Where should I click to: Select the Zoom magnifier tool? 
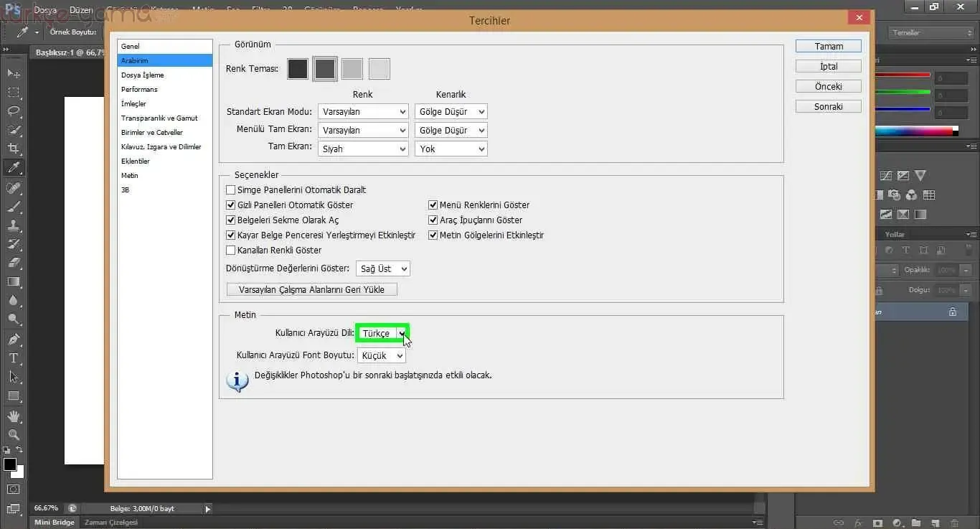click(x=14, y=434)
